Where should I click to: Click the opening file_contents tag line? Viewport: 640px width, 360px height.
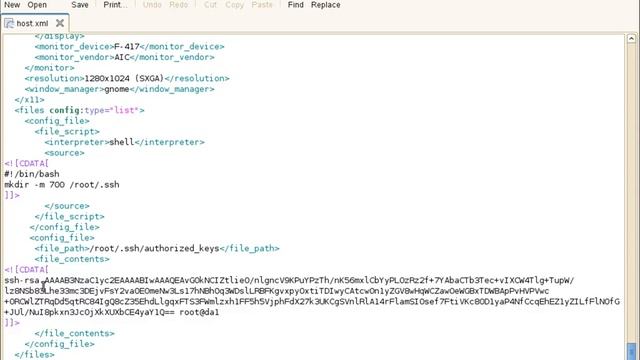click(x=72, y=259)
